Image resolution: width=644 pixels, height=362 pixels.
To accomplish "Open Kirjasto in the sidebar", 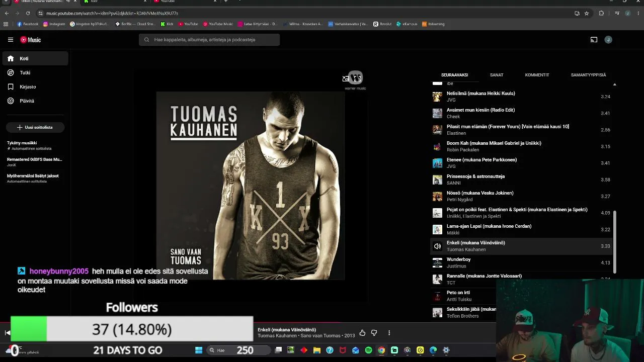I will 35,86.
